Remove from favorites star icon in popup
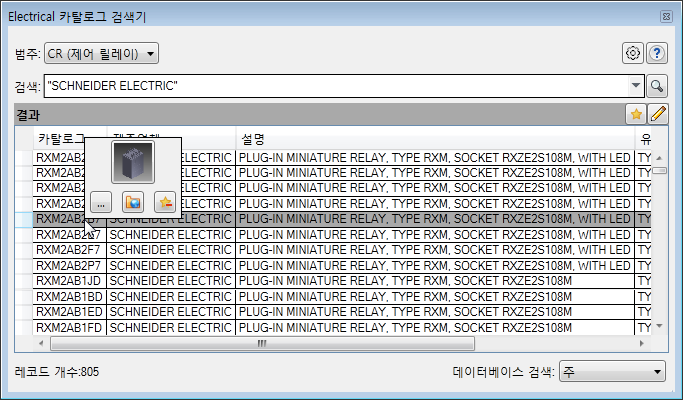The image size is (683, 400). (165, 203)
